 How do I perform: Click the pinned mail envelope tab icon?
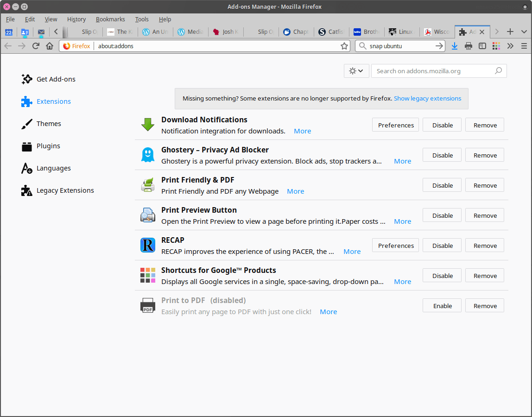(x=41, y=32)
